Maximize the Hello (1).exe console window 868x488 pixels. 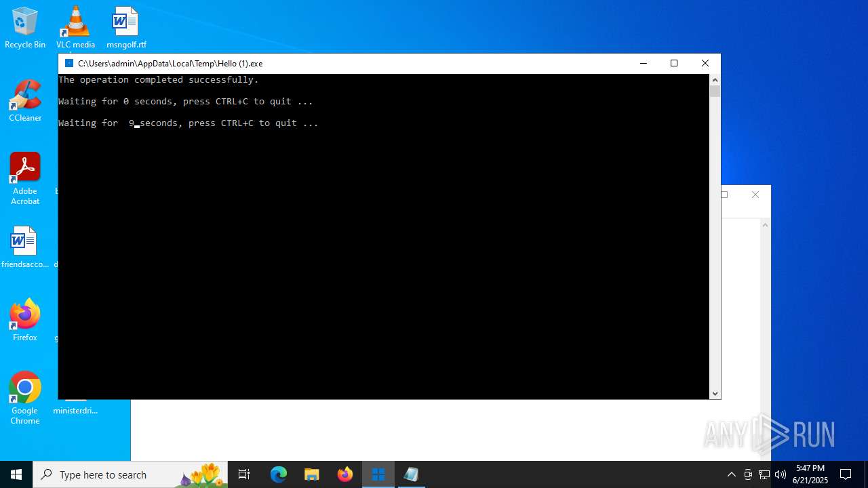[674, 63]
